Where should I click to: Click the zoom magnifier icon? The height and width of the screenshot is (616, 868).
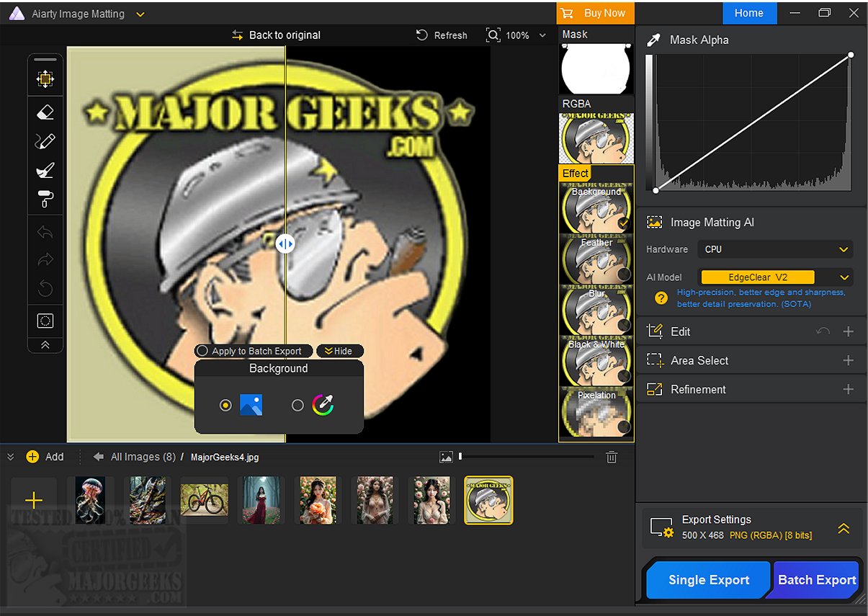[x=493, y=35]
